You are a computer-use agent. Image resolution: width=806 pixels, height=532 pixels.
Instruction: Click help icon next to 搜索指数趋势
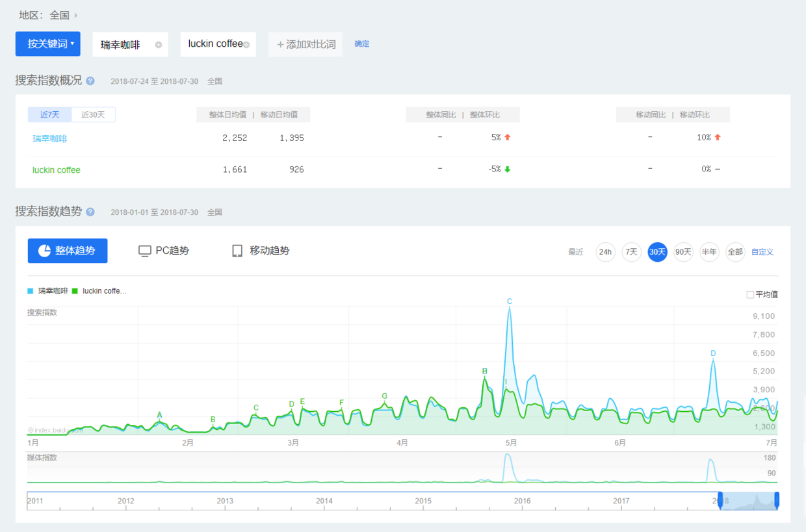click(90, 212)
